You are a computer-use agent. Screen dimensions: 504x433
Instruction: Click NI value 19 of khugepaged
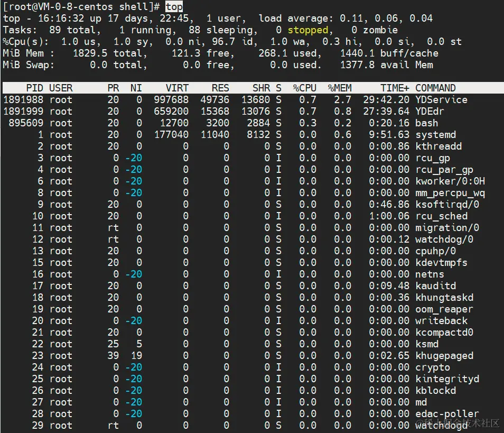[x=136, y=355]
